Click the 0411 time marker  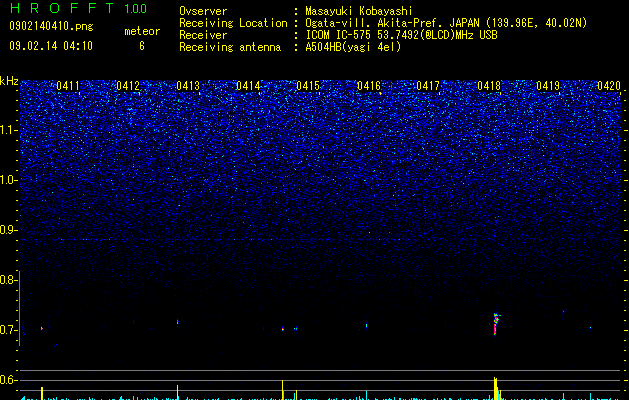[x=68, y=86]
